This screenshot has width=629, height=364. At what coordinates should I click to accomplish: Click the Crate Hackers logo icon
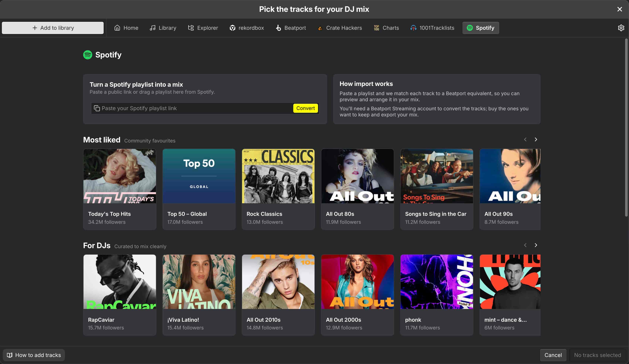pyautogui.click(x=320, y=28)
